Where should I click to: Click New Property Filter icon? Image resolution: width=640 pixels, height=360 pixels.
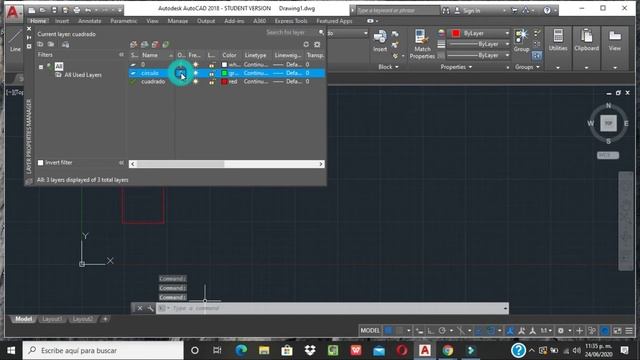pos(40,44)
